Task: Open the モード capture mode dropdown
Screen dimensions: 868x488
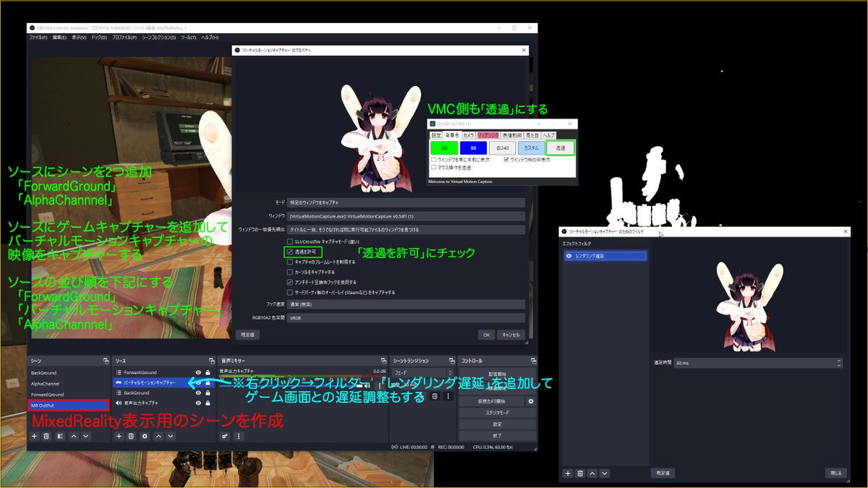Action: 406,202
